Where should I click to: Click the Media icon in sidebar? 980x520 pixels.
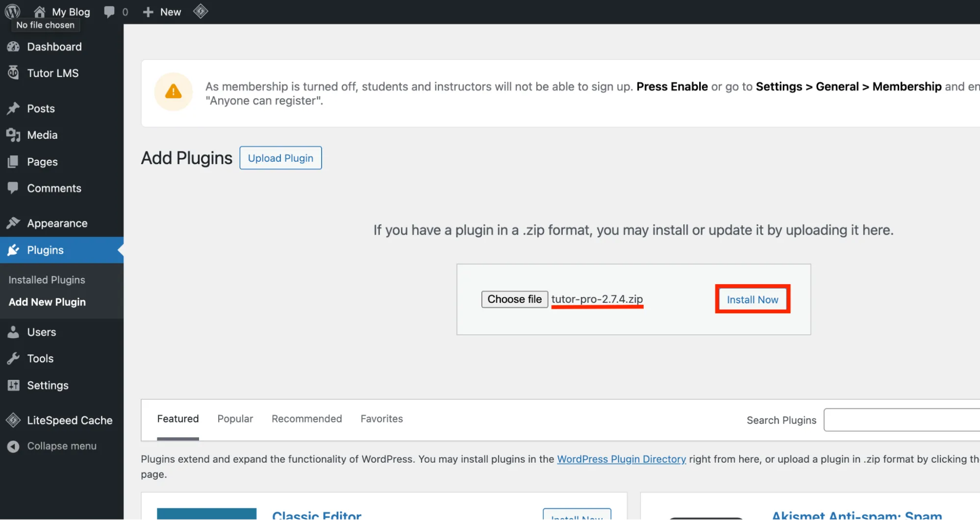[13, 135]
